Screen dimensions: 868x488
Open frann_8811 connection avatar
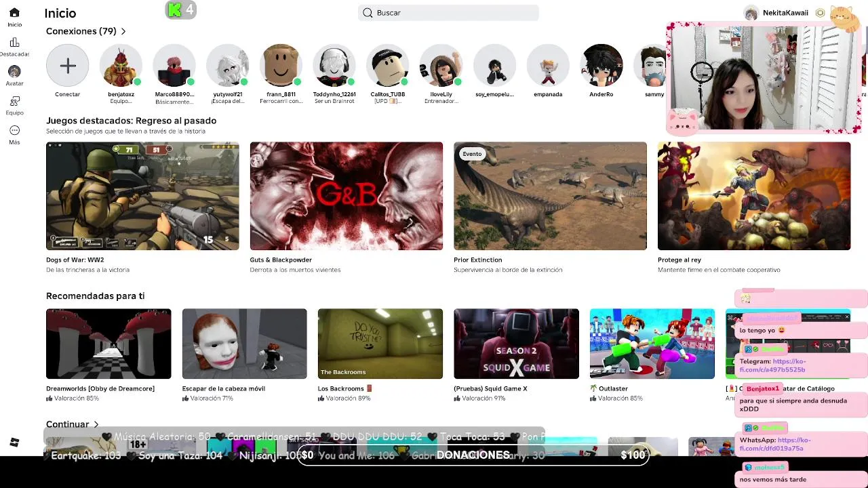tap(281, 66)
